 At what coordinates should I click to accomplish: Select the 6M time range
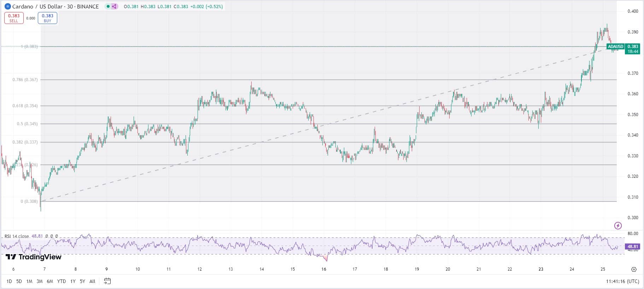(x=50, y=281)
